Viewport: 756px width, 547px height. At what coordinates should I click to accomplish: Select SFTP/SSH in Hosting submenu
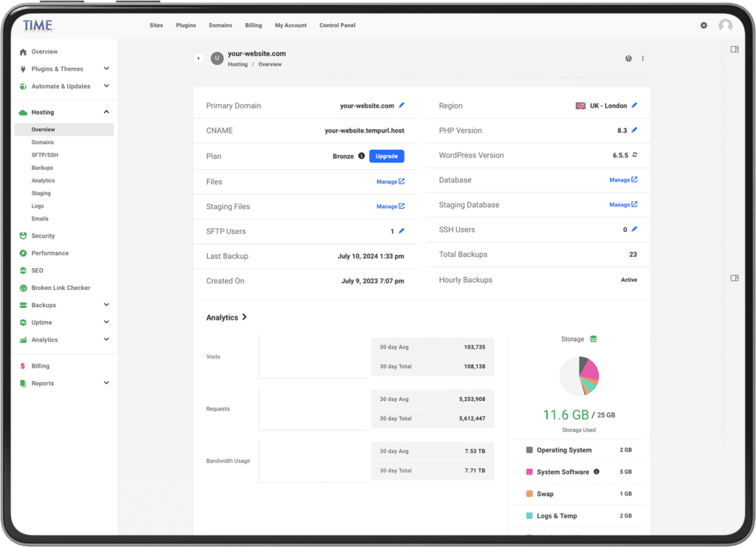pos(44,155)
